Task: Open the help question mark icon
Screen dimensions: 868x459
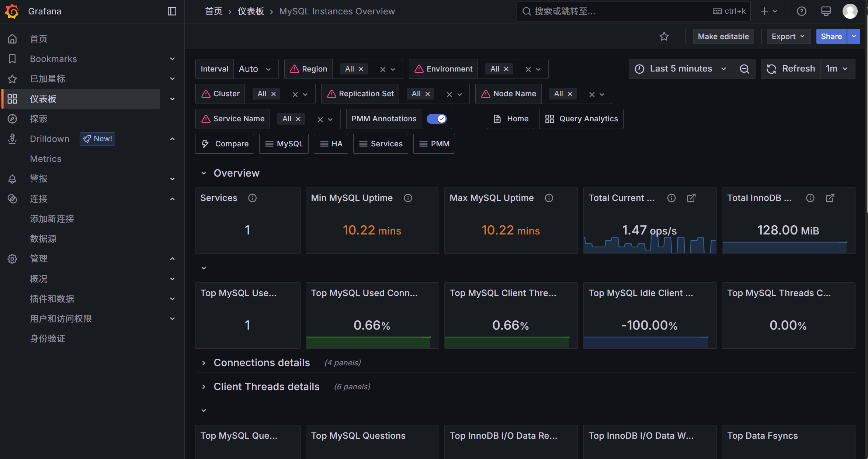Action: point(802,11)
